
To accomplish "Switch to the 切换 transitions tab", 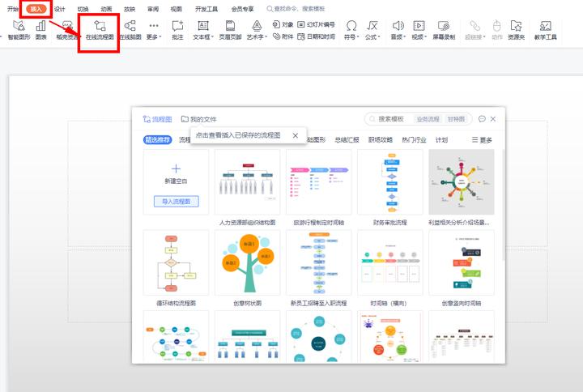I will tap(83, 9).
